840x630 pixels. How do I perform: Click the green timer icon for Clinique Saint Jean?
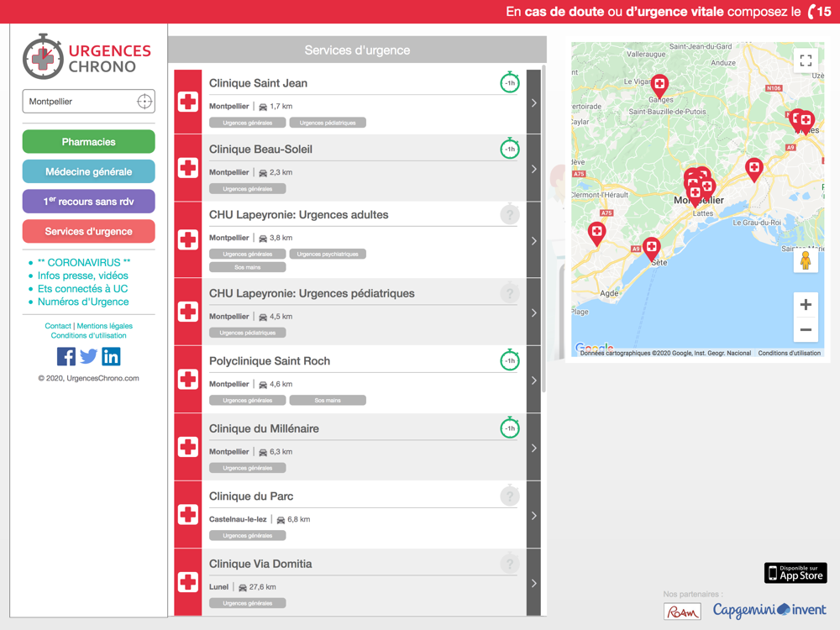click(509, 82)
